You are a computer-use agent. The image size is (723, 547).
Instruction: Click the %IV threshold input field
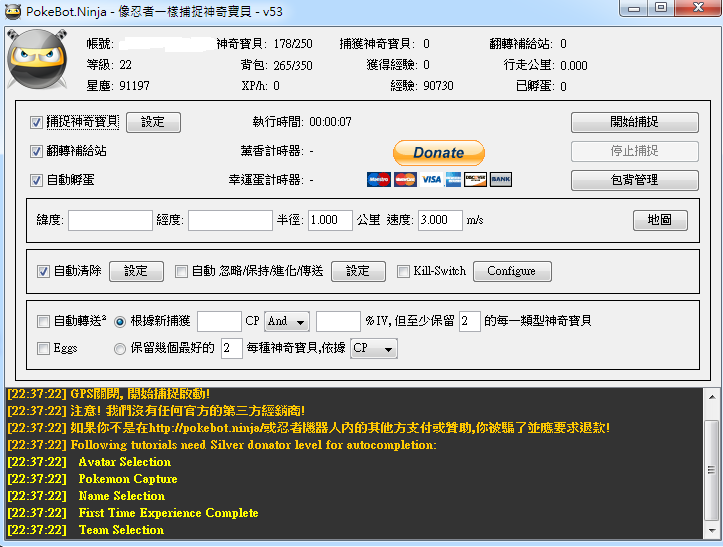click(338, 321)
